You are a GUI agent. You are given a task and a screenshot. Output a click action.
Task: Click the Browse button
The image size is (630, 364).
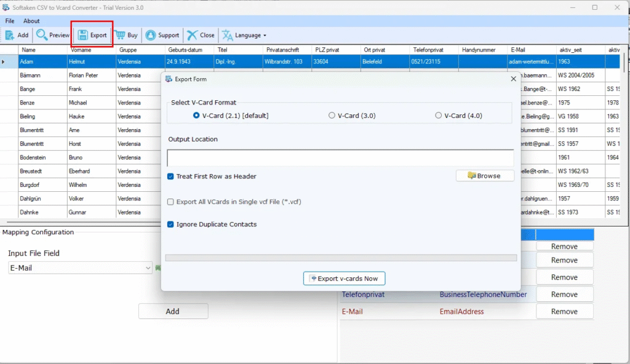coord(485,176)
